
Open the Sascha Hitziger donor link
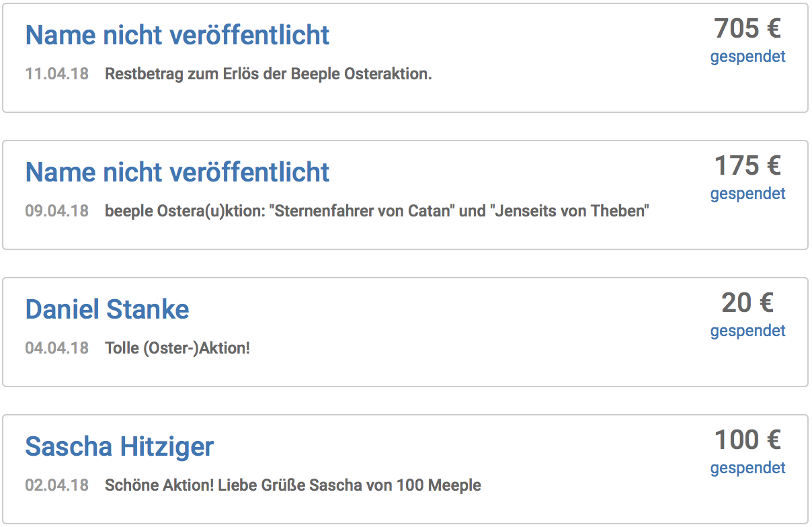click(120, 446)
